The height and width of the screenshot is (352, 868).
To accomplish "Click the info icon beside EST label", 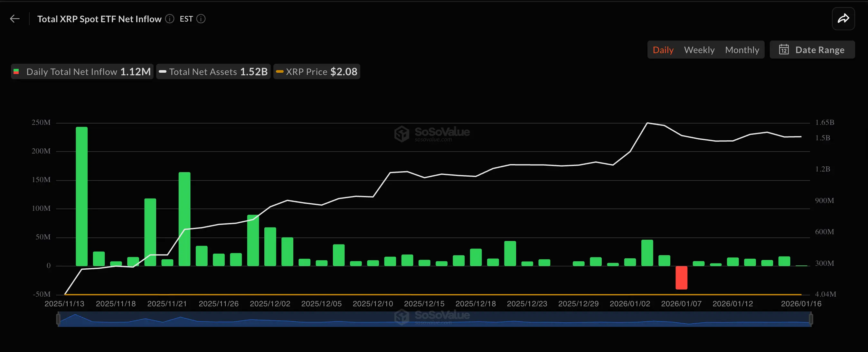I will 201,19.
